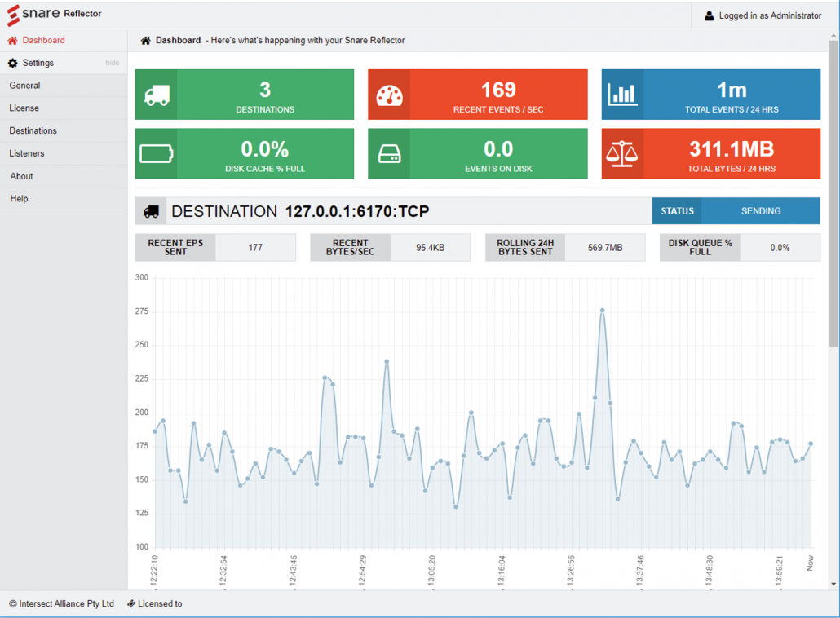Click the Dashboard home icon in sidebar
This screenshot has height=618, width=840.
pos(12,40)
